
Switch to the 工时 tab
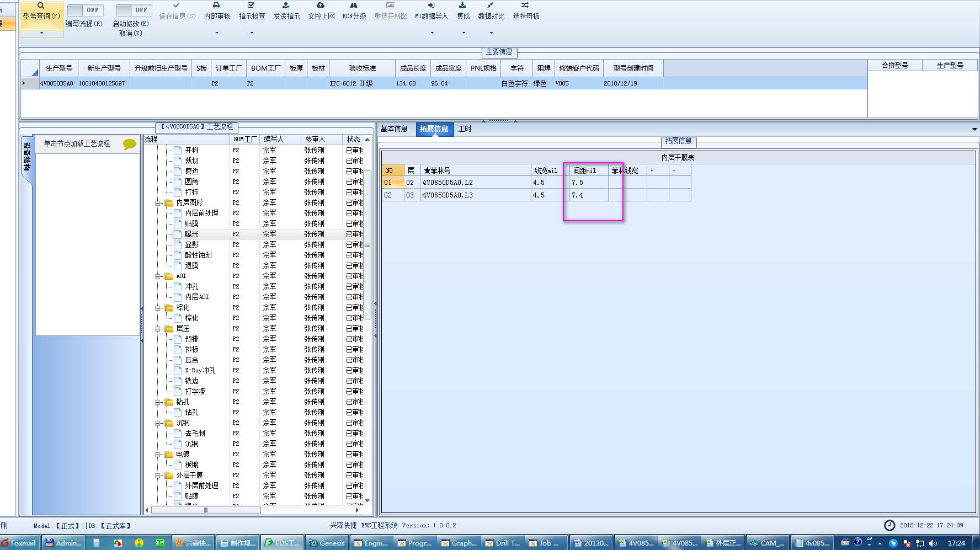pyautogui.click(x=465, y=129)
